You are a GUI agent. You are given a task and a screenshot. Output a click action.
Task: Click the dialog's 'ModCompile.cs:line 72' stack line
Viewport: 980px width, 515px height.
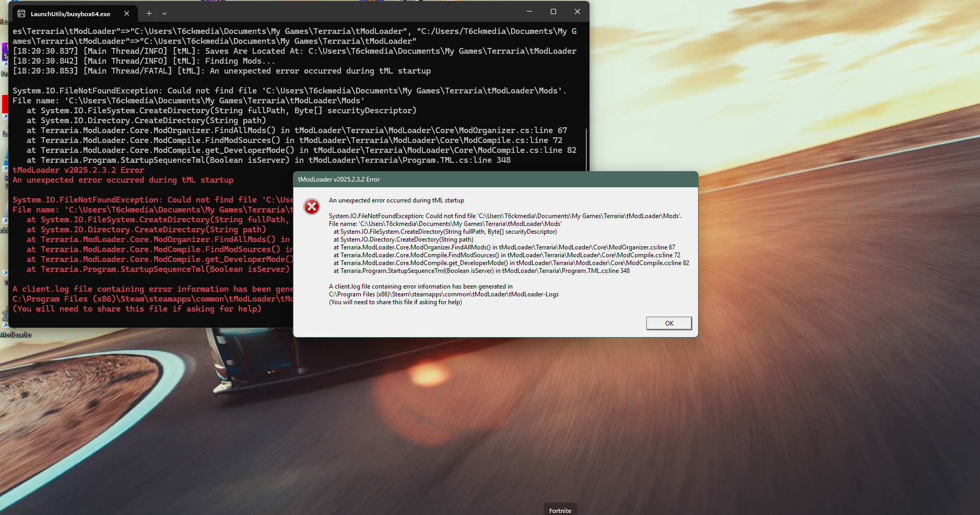coord(507,255)
